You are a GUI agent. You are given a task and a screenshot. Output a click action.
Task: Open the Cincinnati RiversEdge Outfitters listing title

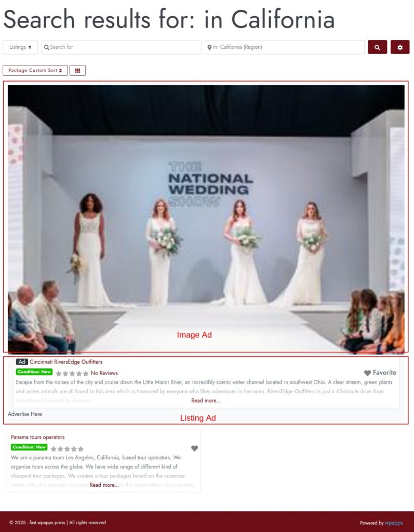click(x=66, y=362)
